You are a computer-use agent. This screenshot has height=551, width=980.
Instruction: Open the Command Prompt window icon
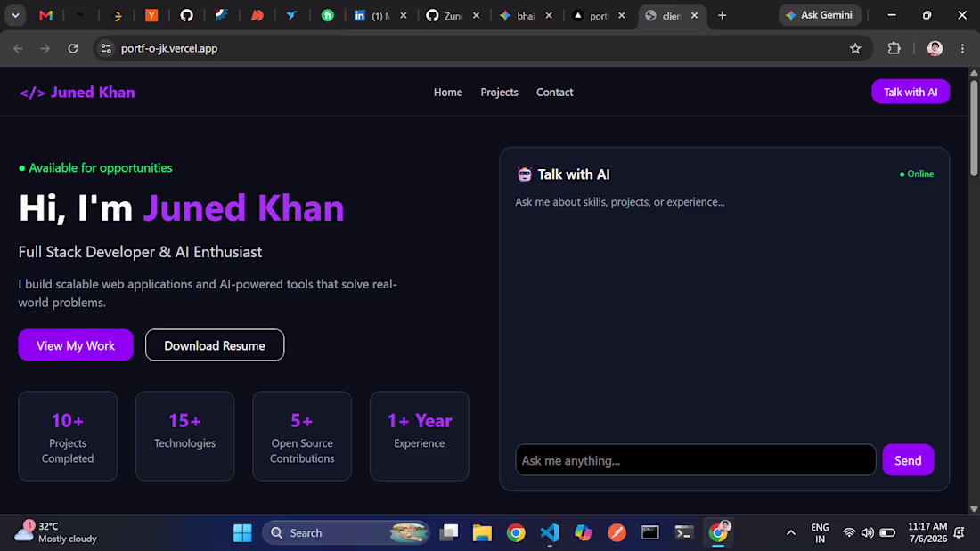click(x=650, y=533)
